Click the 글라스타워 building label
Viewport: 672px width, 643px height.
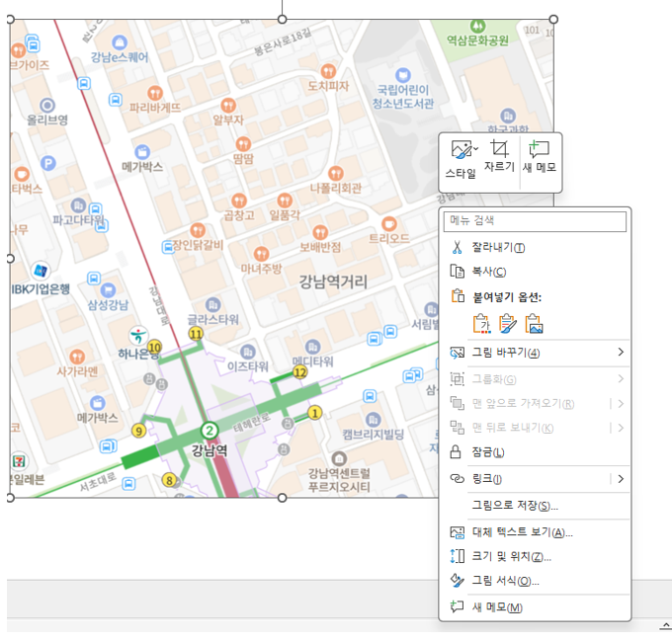tap(213, 320)
